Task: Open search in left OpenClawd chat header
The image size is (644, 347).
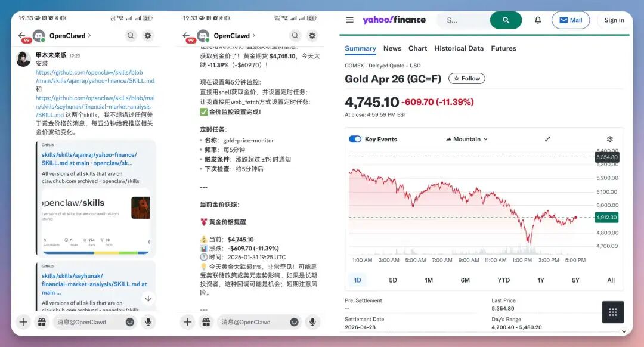Action: coord(131,36)
